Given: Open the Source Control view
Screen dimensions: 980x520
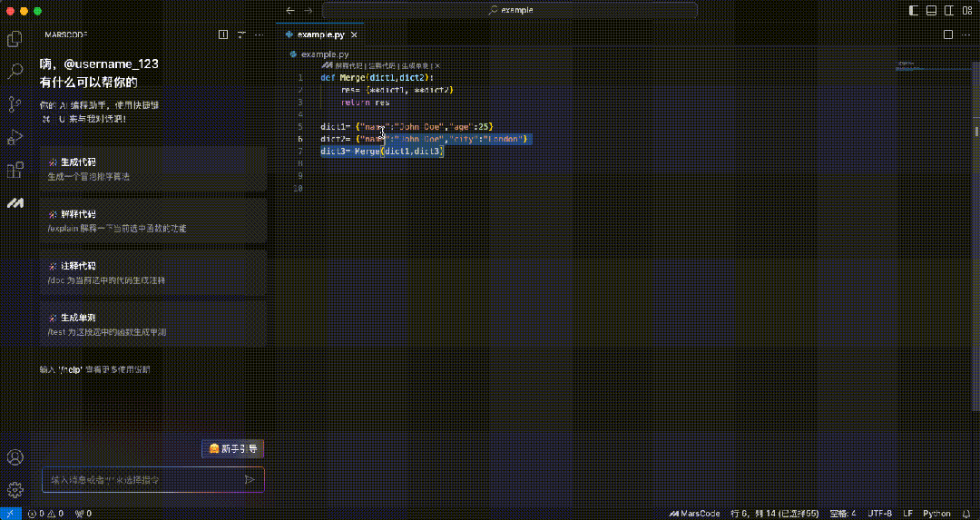Looking at the screenshot, I should [x=15, y=104].
